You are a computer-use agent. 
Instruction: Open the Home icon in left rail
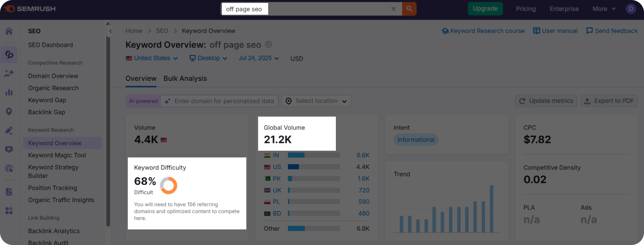click(9, 31)
